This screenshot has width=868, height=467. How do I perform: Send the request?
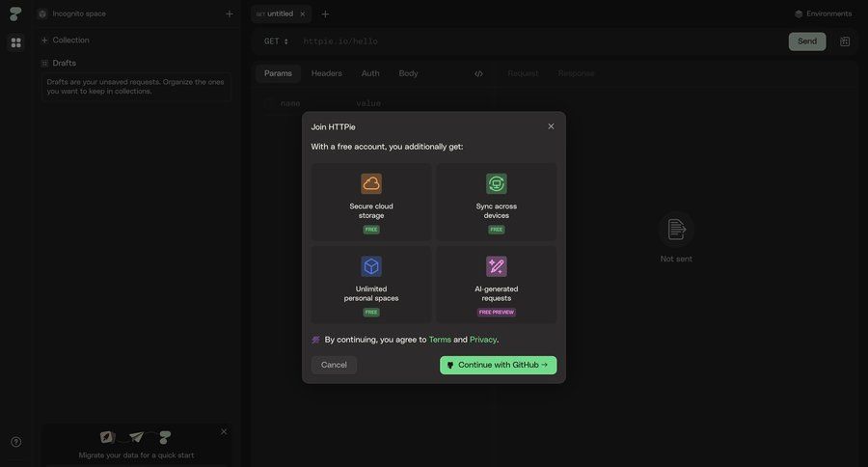point(807,41)
